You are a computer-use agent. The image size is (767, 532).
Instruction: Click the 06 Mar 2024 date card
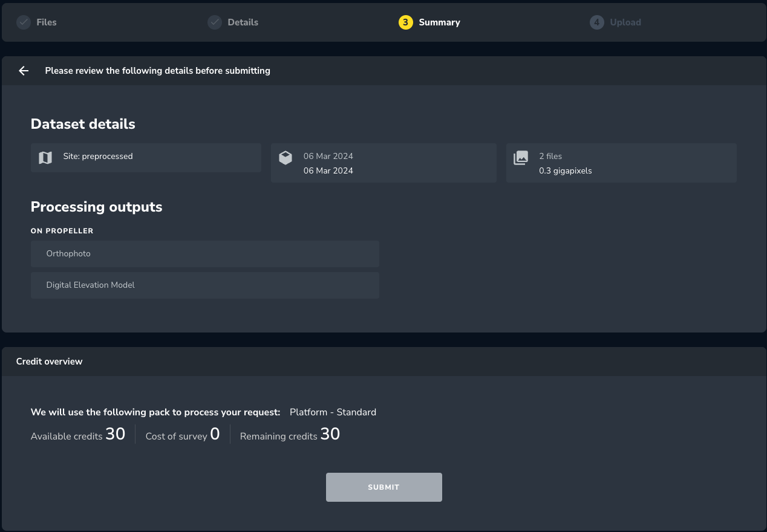coord(383,163)
